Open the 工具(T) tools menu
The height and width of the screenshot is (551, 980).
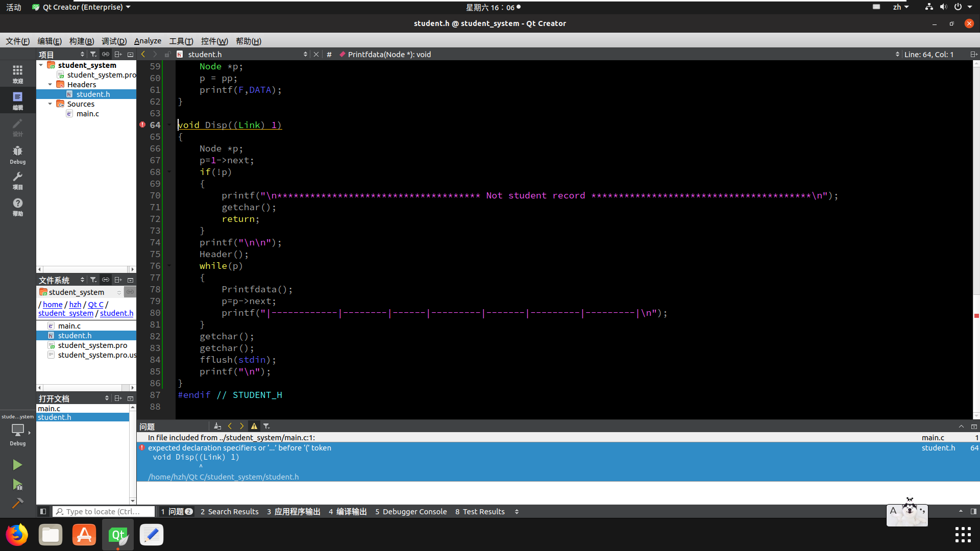point(181,41)
